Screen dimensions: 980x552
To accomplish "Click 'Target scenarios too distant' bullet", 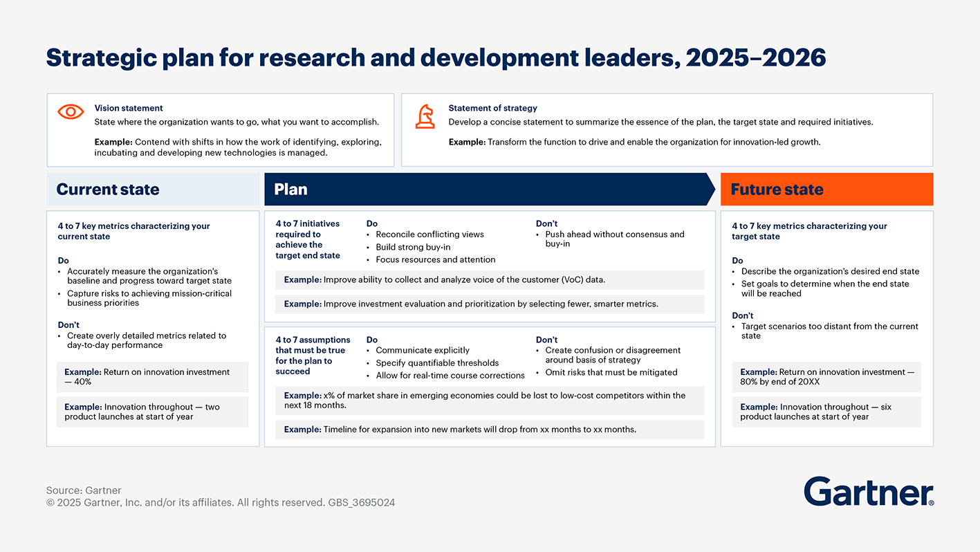I will tap(825, 331).
